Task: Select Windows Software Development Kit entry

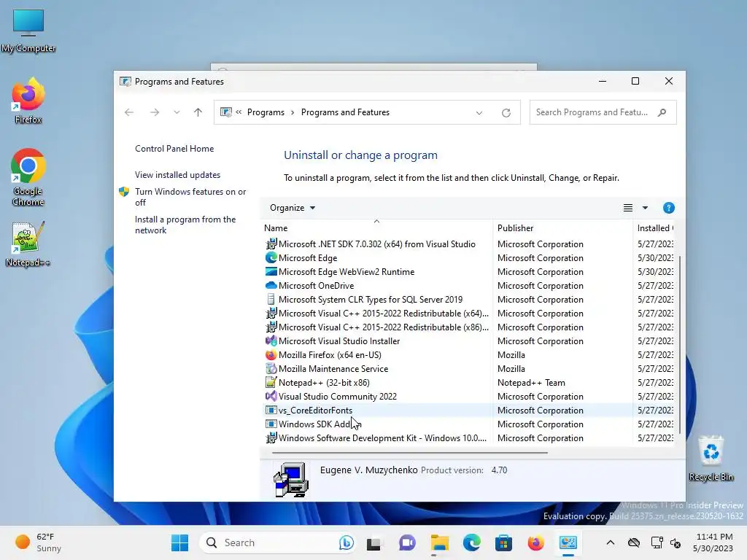Action: click(x=469, y=437)
